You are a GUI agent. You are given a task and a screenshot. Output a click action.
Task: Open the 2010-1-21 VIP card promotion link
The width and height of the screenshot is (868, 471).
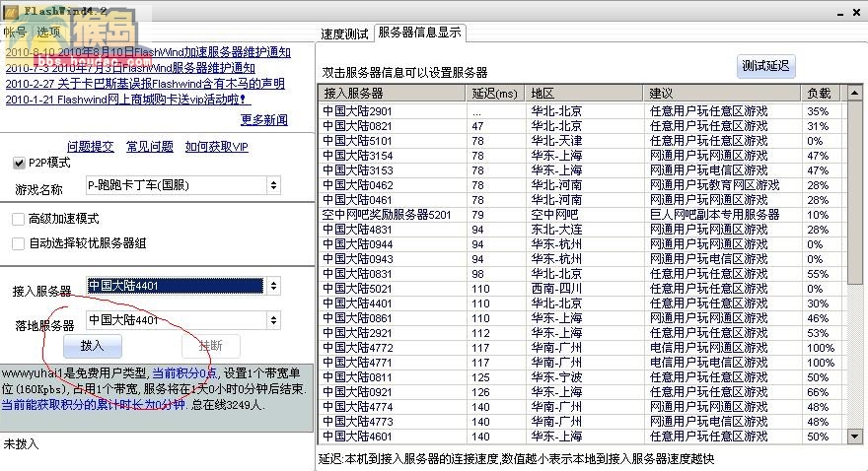tap(128, 100)
